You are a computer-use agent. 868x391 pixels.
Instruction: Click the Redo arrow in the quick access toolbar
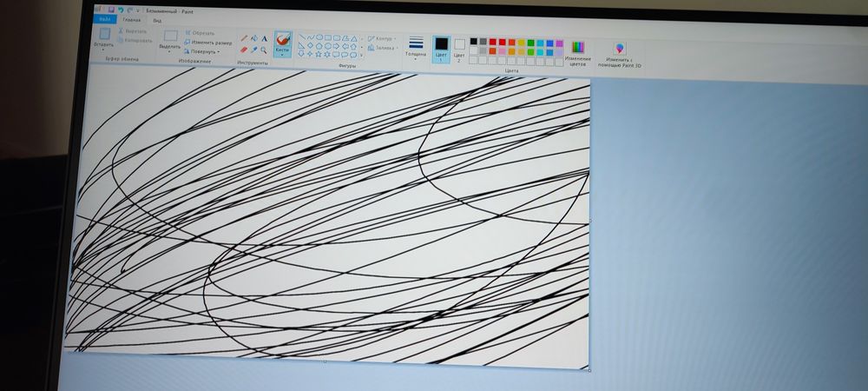coord(130,10)
